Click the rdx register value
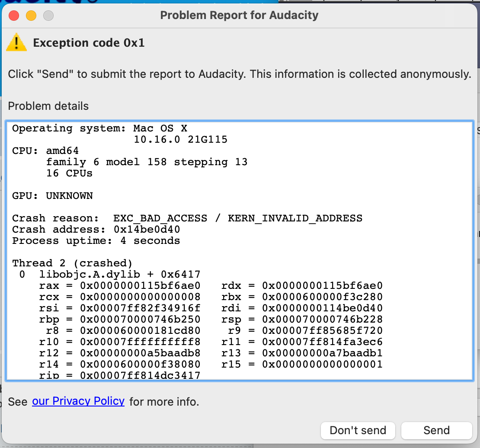This screenshot has width=480, height=448. pyautogui.click(x=322, y=286)
